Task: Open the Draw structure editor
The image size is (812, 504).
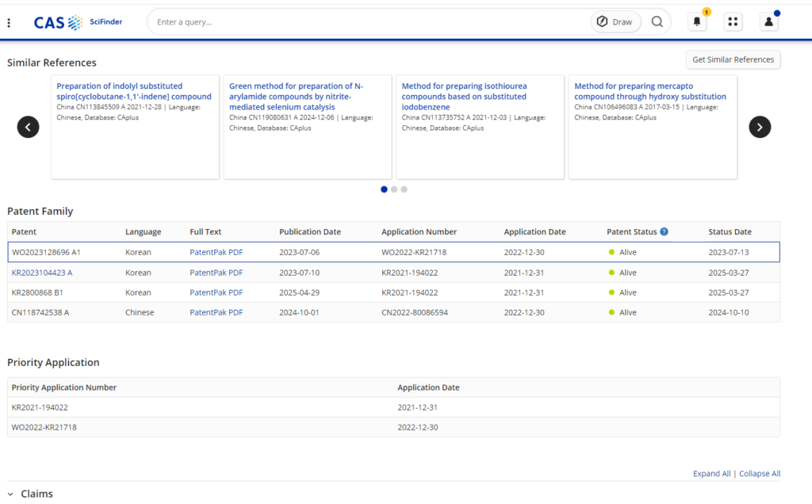Action: 615,22
